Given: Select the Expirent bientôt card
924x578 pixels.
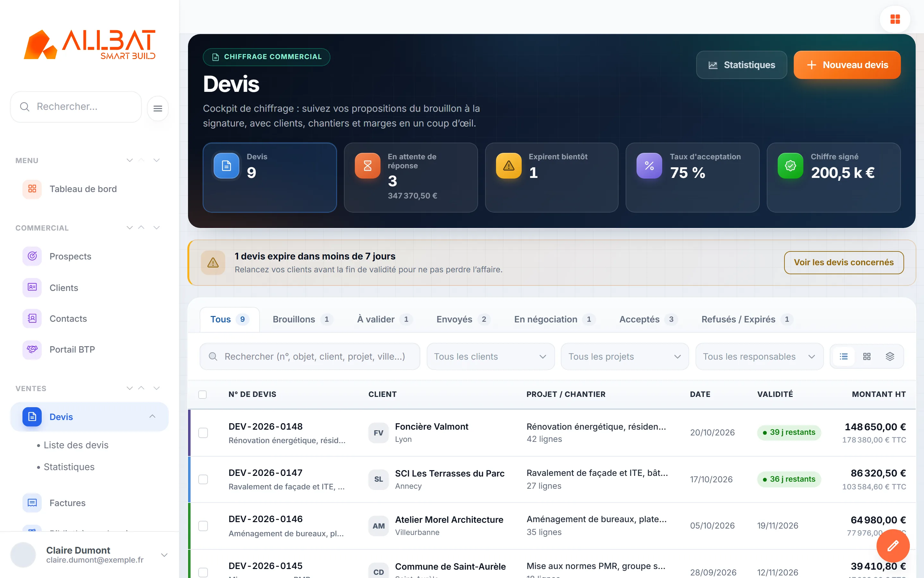Looking at the screenshot, I should pos(552,177).
